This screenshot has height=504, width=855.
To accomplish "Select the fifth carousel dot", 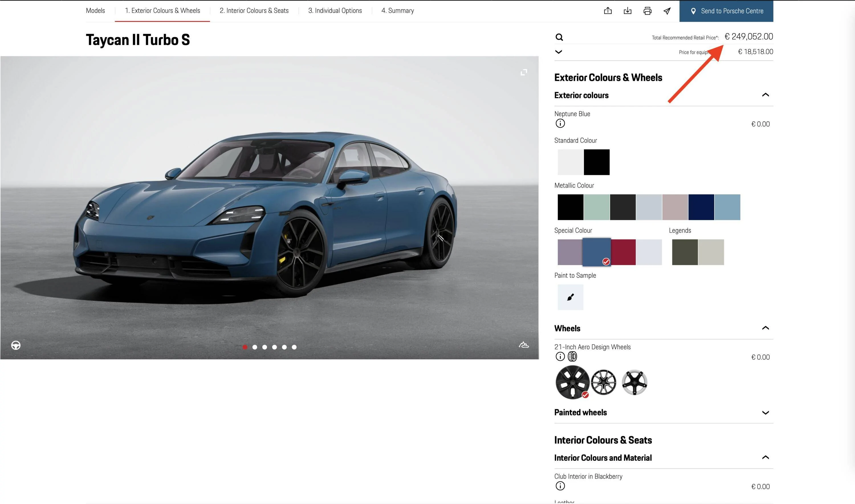I will click(284, 347).
